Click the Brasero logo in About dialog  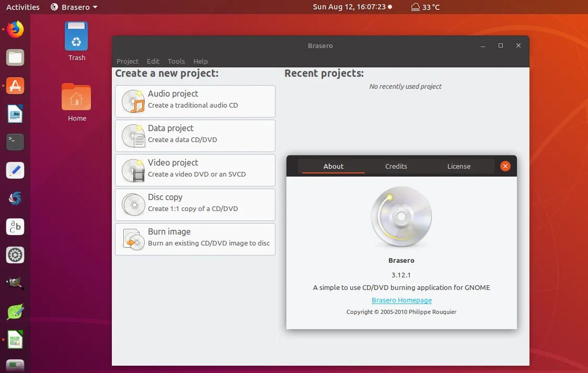point(401,217)
